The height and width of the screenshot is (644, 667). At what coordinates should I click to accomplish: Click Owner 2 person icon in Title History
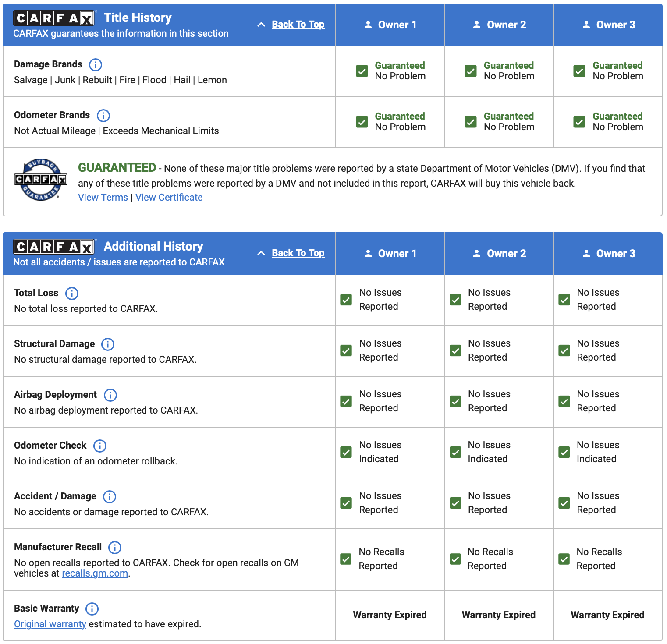[477, 25]
